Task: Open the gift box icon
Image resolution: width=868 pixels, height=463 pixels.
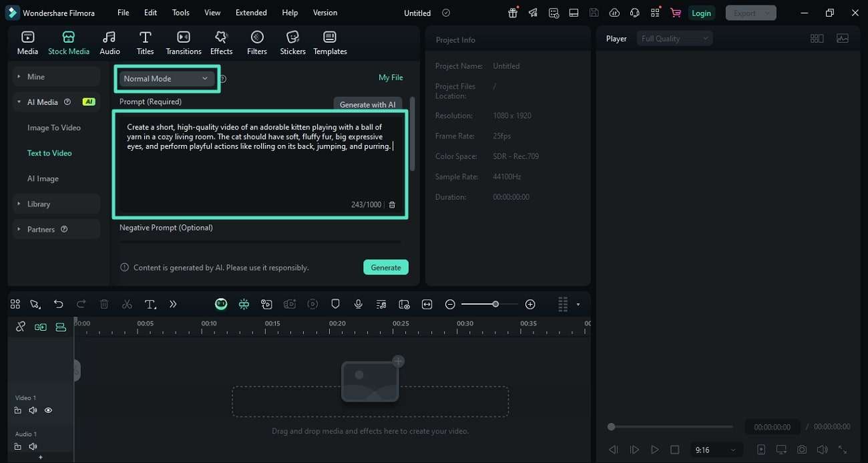Action: click(x=513, y=13)
